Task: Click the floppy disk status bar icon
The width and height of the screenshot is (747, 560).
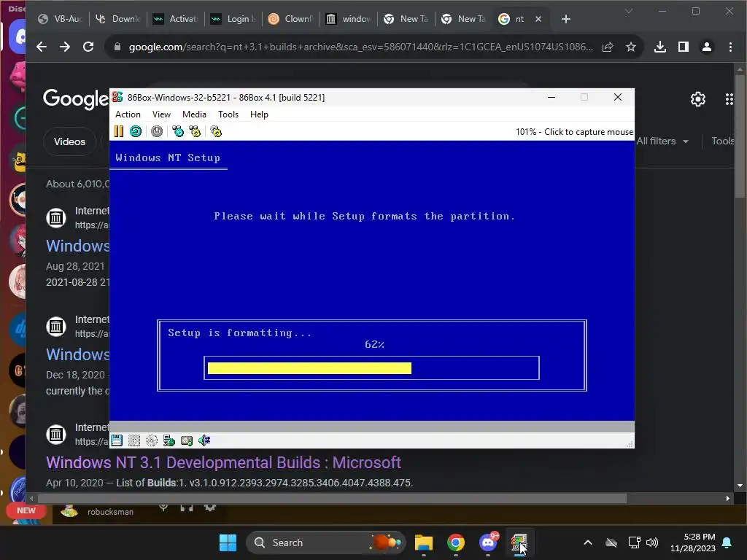Action: click(x=117, y=440)
